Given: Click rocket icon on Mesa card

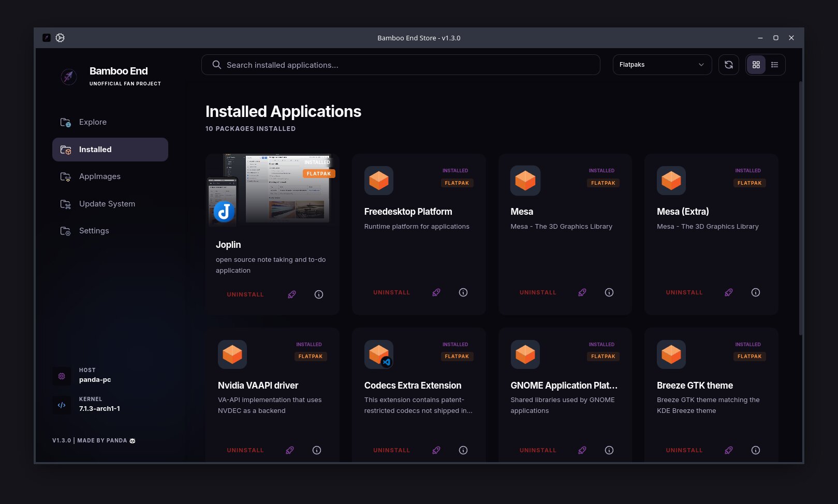Looking at the screenshot, I should click(x=582, y=292).
